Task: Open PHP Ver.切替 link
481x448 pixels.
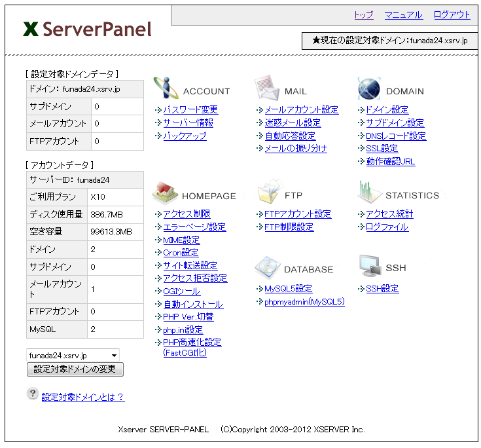Action: coord(188,316)
